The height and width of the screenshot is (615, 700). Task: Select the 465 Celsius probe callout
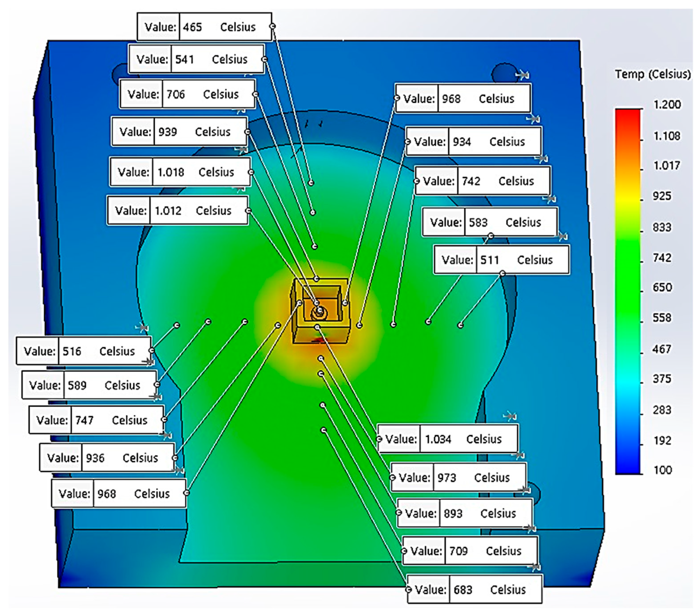click(204, 27)
